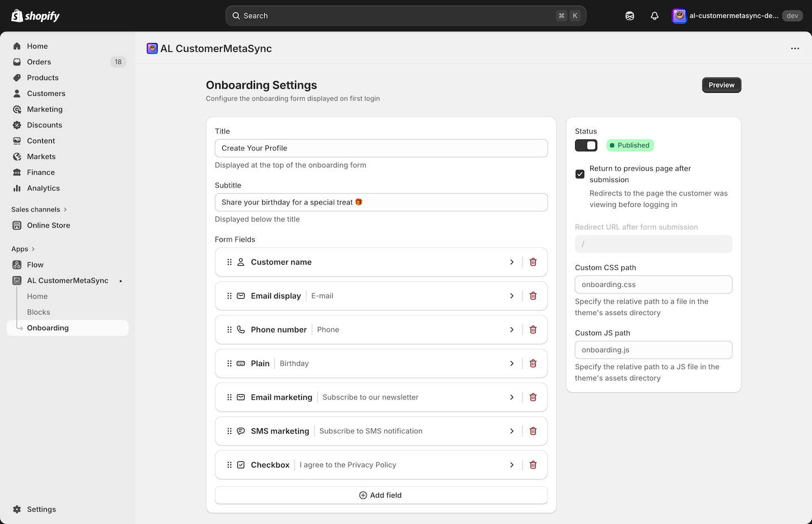Expand the Plain Birthday field
The height and width of the screenshot is (524, 812).
[x=511, y=363]
